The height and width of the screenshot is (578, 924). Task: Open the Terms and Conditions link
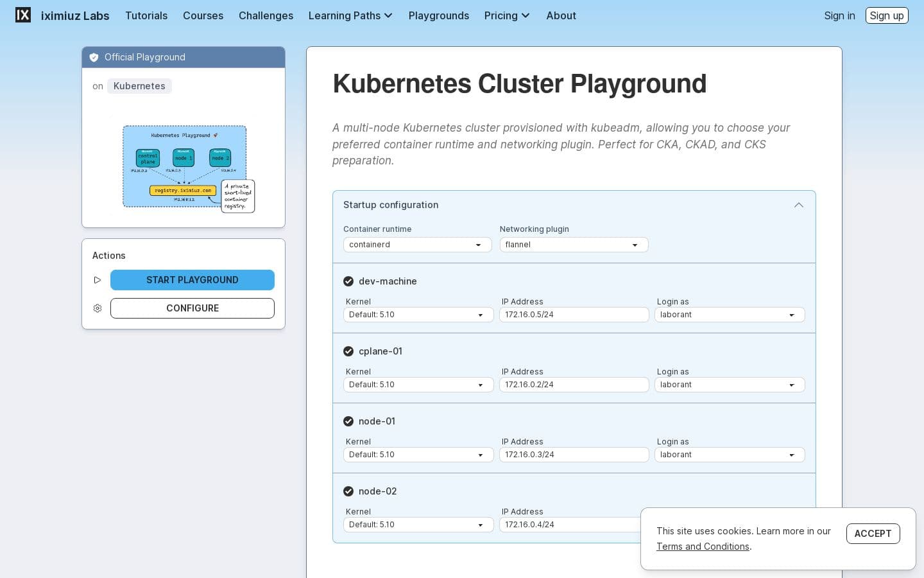coord(703,547)
